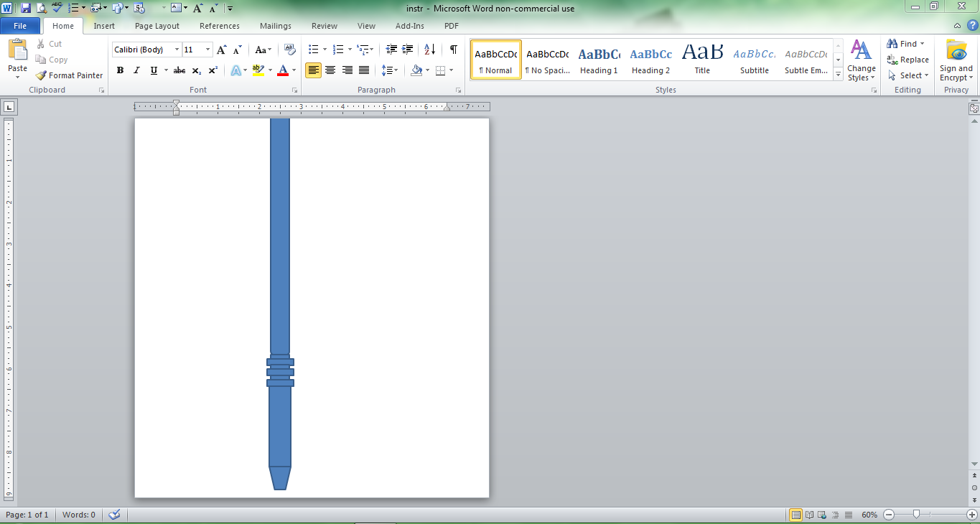Click the Grow Font icon
This screenshot has height=524, width=980.
(222, 50)
